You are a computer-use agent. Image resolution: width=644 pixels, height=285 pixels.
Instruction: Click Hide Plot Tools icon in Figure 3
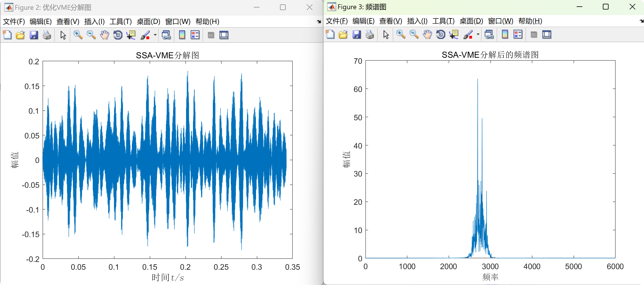[534, 34]
